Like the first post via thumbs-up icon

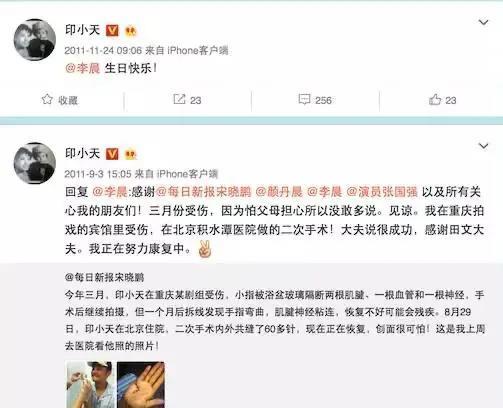point(435,99)
